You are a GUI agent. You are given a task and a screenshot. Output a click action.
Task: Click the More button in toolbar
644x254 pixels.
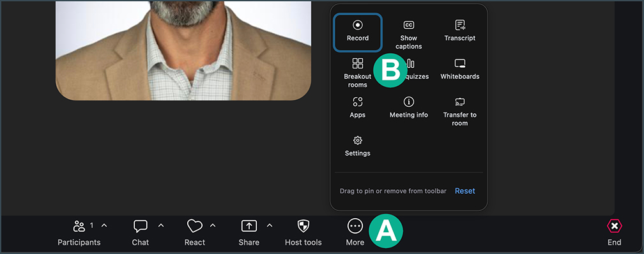pos(355,233)
